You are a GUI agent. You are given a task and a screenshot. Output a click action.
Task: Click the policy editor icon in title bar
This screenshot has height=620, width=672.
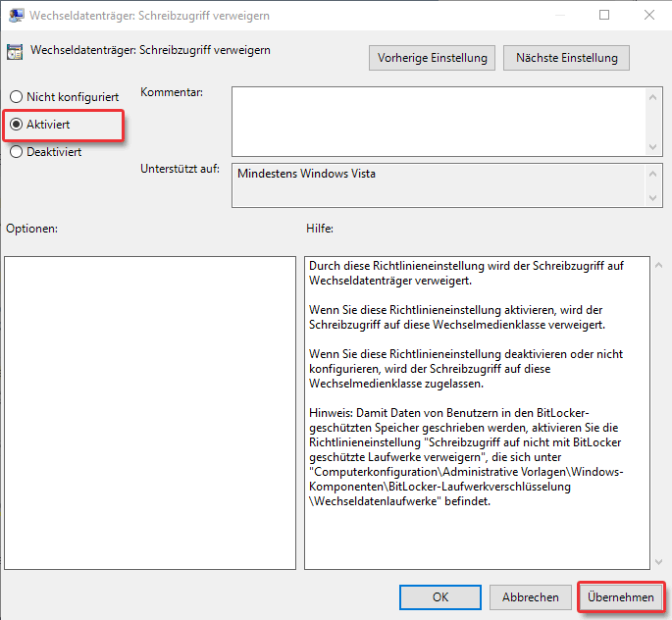click(x=16, y=16)
